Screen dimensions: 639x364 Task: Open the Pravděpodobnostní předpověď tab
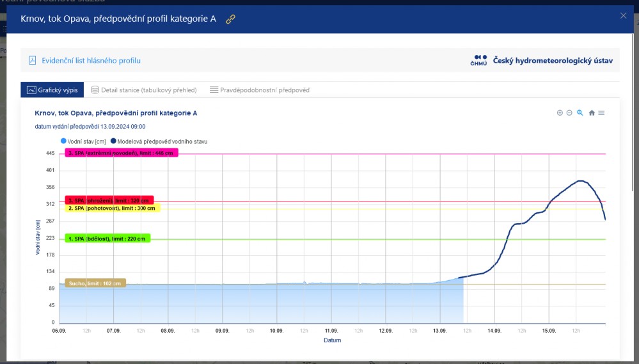[260, 90]
